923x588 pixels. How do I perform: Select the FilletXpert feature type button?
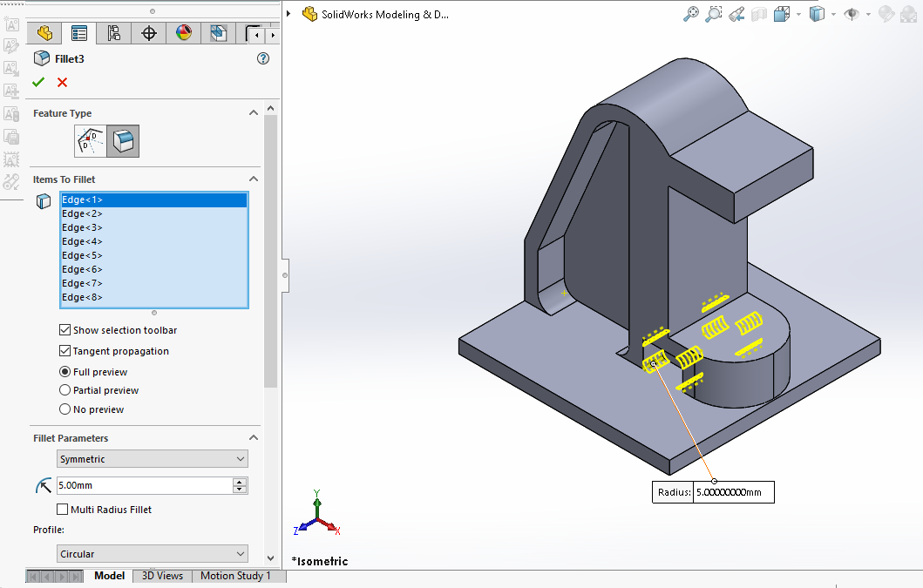[x=91, y=140]
